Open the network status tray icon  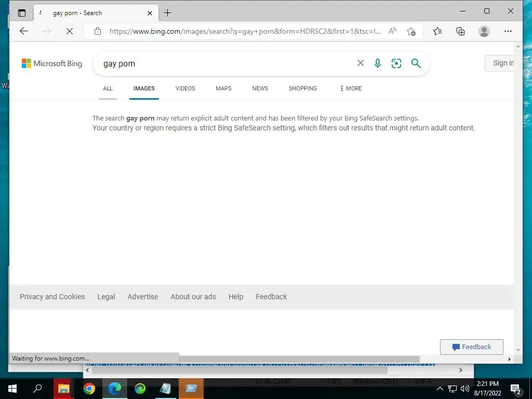453,389
